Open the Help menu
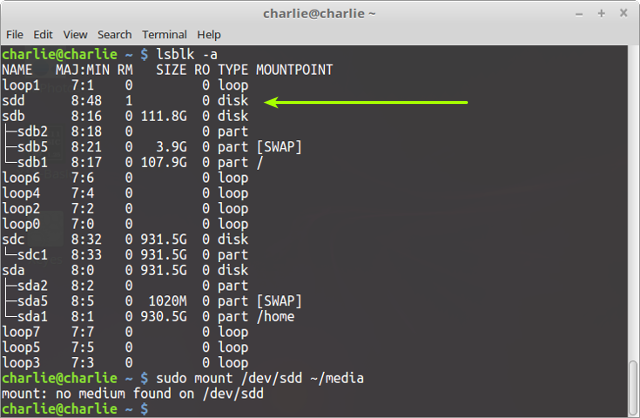The width and height of the screenshot is (640, 418). tap(209, 35)
